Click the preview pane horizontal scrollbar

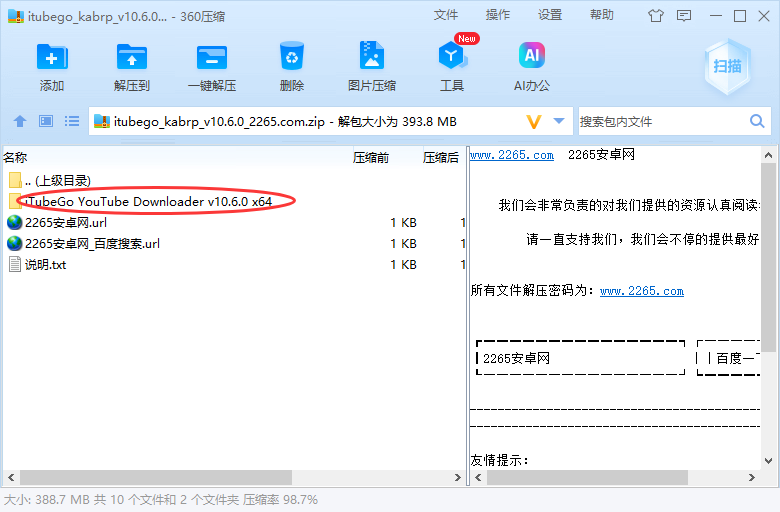[x=587, y=478]
